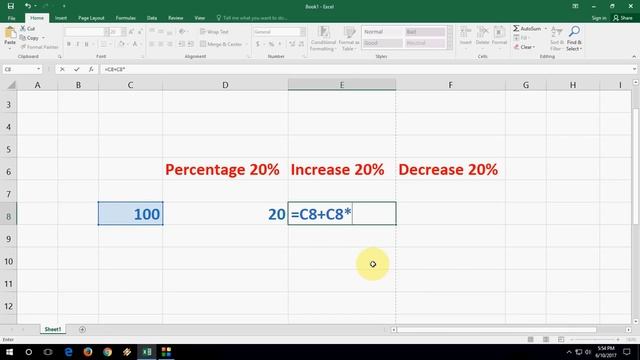This screenshot has height=360, width=640.
Task: Click the Copy button
Action: point(29,38)
